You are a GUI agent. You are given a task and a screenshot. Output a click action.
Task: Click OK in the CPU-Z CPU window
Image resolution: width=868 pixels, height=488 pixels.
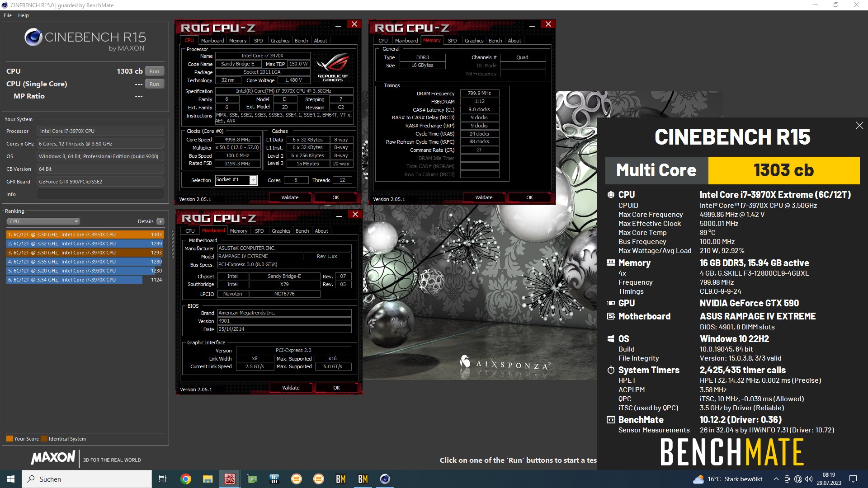335,197
